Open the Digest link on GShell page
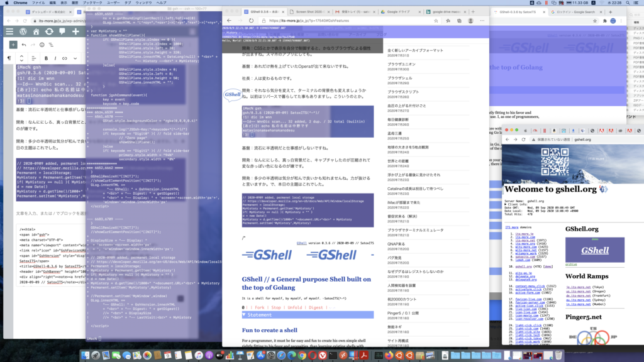The image size is (644, 362). click(x=316, y=307)
